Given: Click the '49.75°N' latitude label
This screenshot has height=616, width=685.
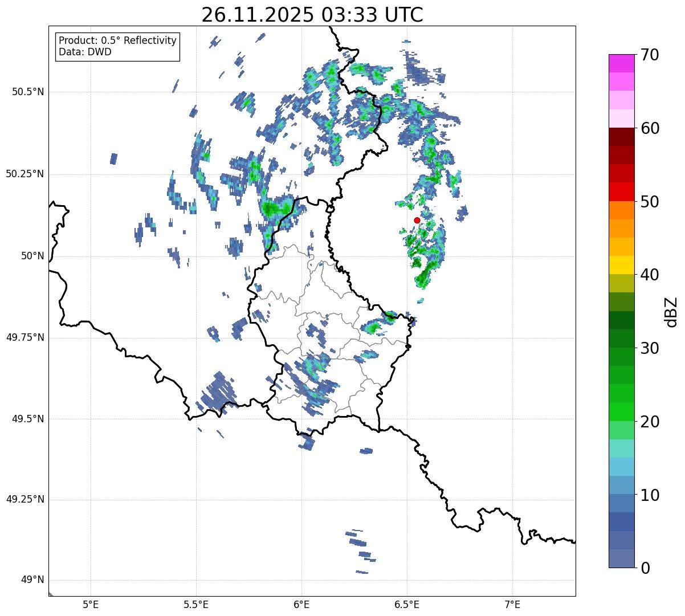Looking at the screenshot, I should coord(25,337).
